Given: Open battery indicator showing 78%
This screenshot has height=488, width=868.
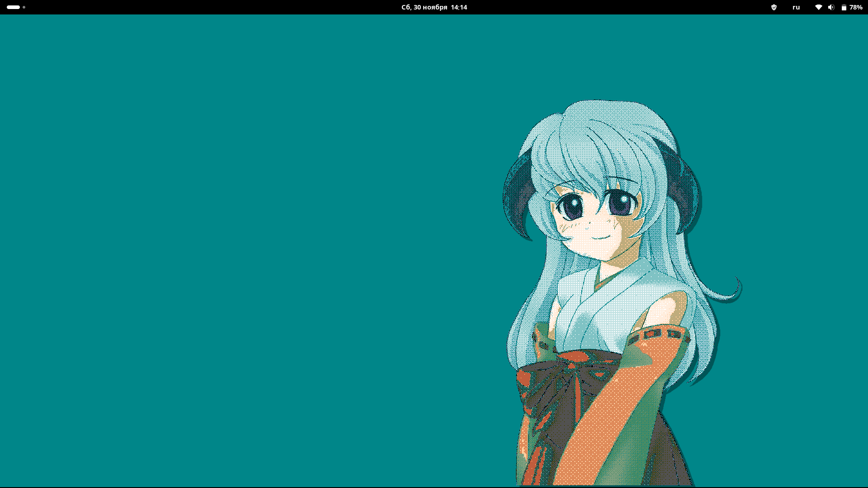Looking at the screenshot, I should pyautogui.click(x=852, y=7).
